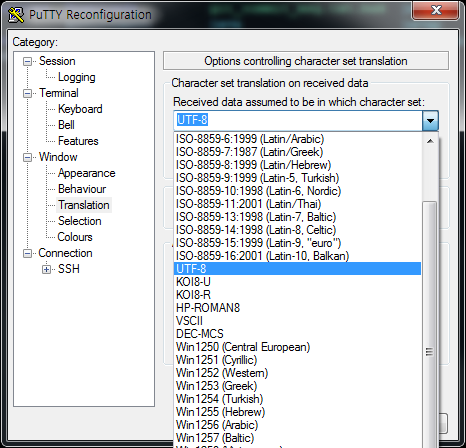Viewport: 466px width, 448px height.
Task: Collapse the Connection tree node
Action: [x=27, y=253]
